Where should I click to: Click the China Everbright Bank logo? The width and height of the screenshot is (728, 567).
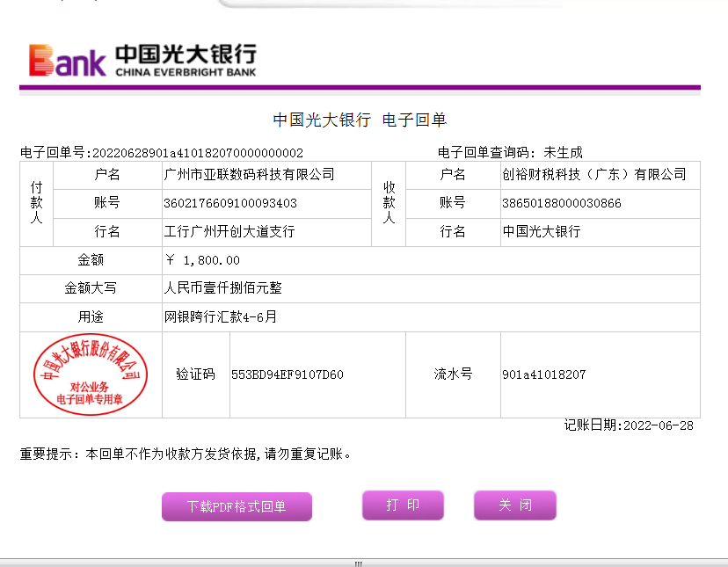click(x=142, y=60)
